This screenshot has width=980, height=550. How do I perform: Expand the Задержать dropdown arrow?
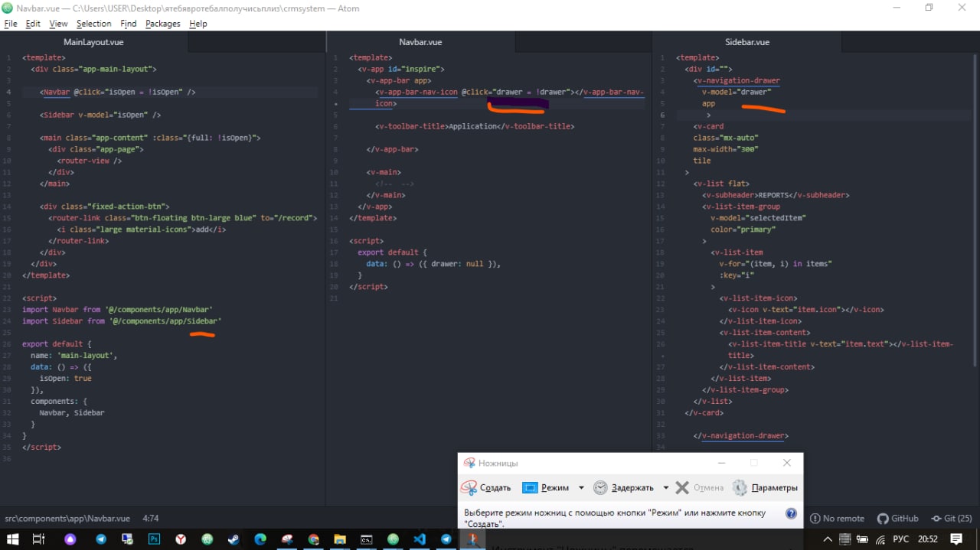[665, 487]
